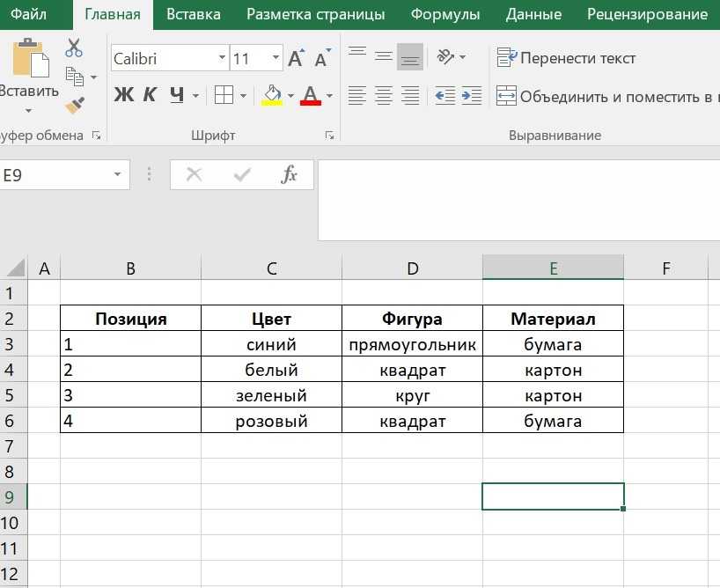Select the Фигура header cell
Screen dimensions: 720x588
[x=412, y=319]
